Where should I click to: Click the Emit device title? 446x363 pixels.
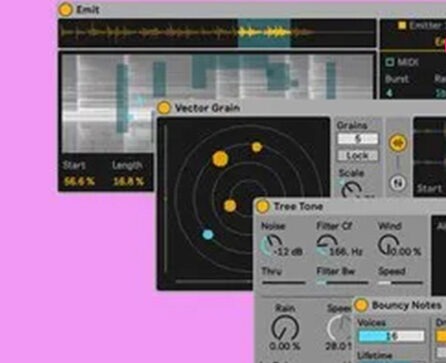(88, 10)
